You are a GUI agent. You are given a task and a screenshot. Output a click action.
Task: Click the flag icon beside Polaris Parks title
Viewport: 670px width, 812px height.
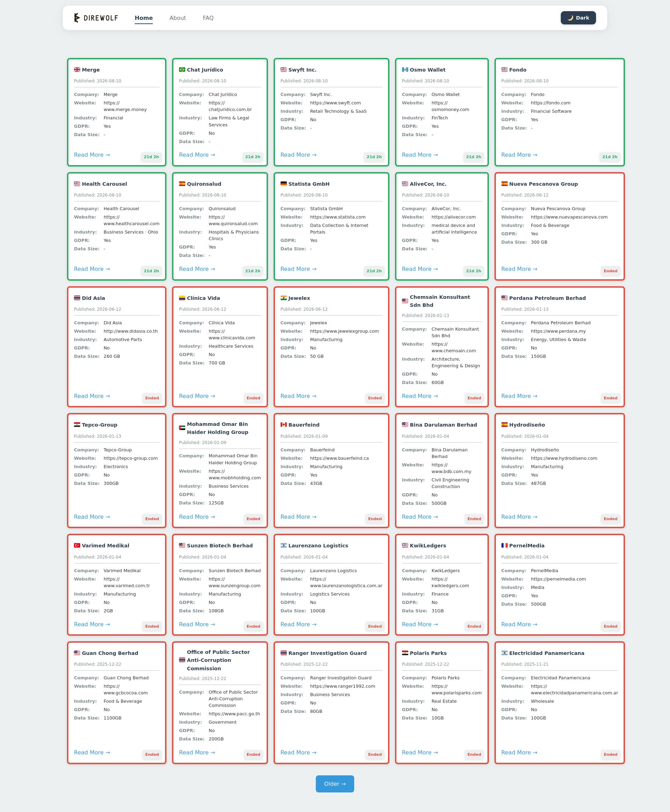(x=405, y=653)
